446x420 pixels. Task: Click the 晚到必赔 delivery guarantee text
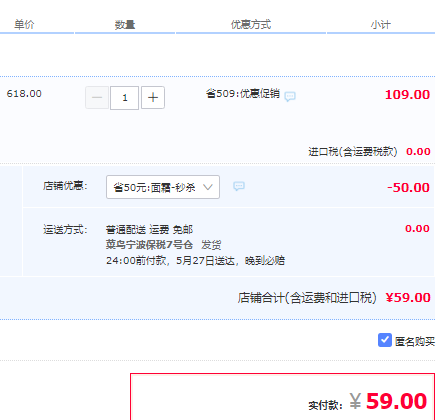point(265,260)
